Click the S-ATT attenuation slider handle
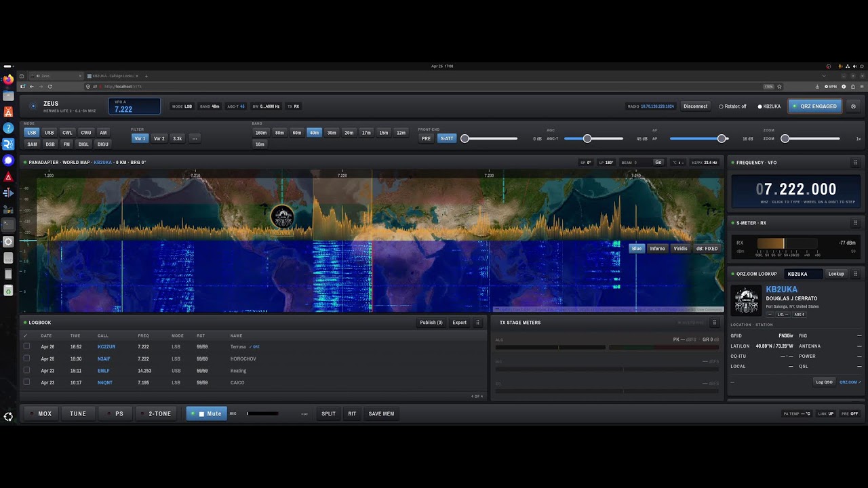 [465, 138]
